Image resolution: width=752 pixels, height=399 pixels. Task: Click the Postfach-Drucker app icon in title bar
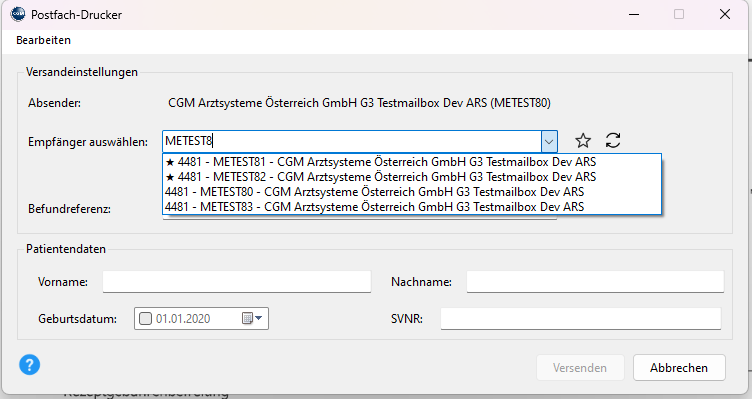(18, 14)
